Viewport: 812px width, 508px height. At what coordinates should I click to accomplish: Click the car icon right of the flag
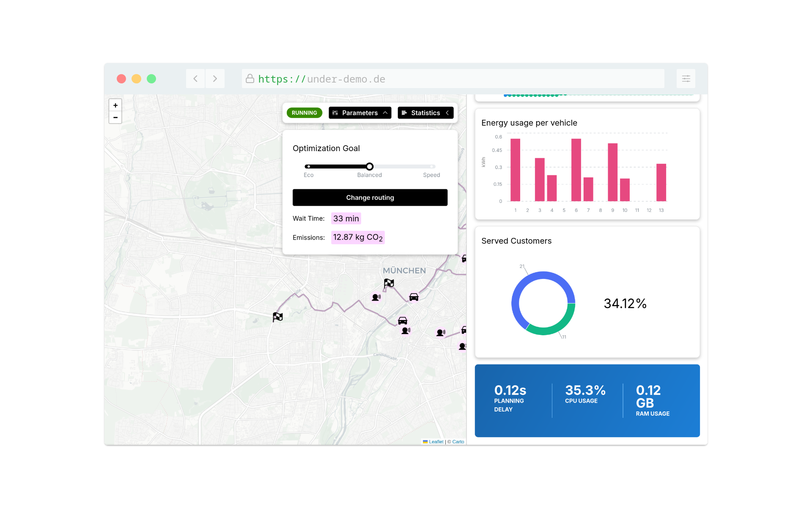(414, 297)
